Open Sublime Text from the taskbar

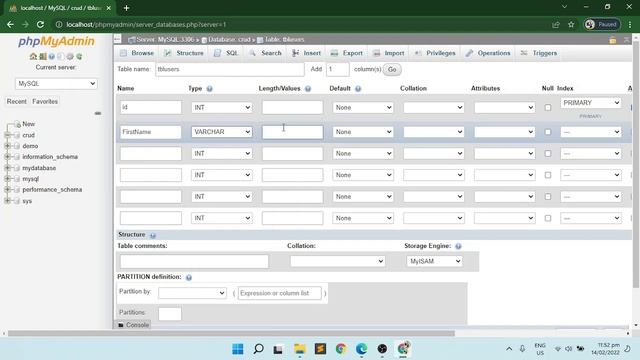pyautogui.click(x=320, y=349)
